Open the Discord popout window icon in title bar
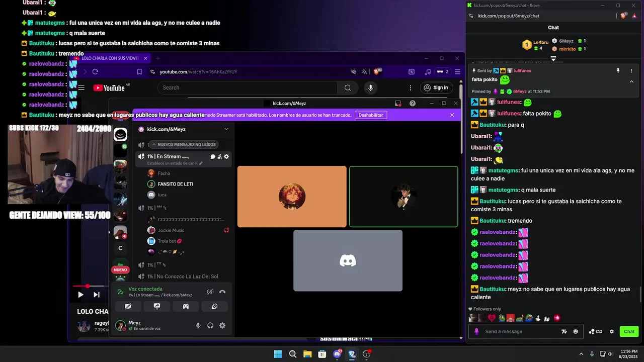This screenshot has width=644, height=362. (398, 103)
